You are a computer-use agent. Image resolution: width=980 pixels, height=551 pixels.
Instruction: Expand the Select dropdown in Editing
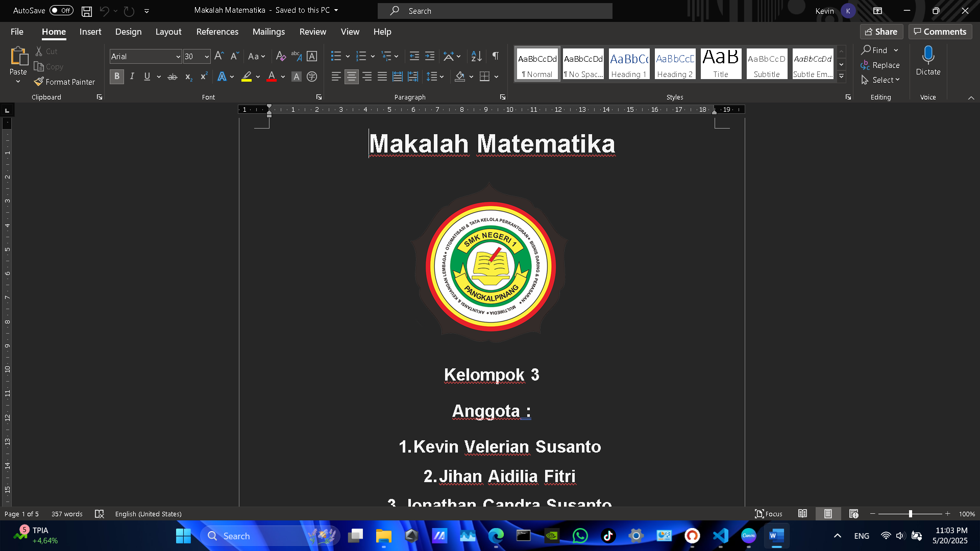click(880, 80)
